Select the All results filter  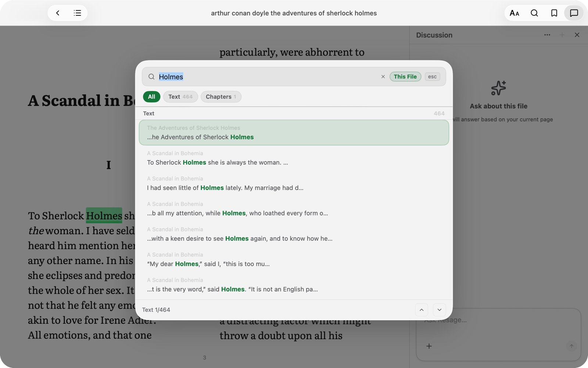tap(151, 96)
